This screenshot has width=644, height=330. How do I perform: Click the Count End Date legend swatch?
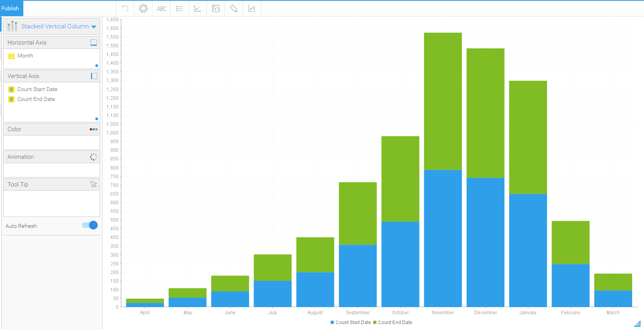pyautogui.click(x=375, y=323)
